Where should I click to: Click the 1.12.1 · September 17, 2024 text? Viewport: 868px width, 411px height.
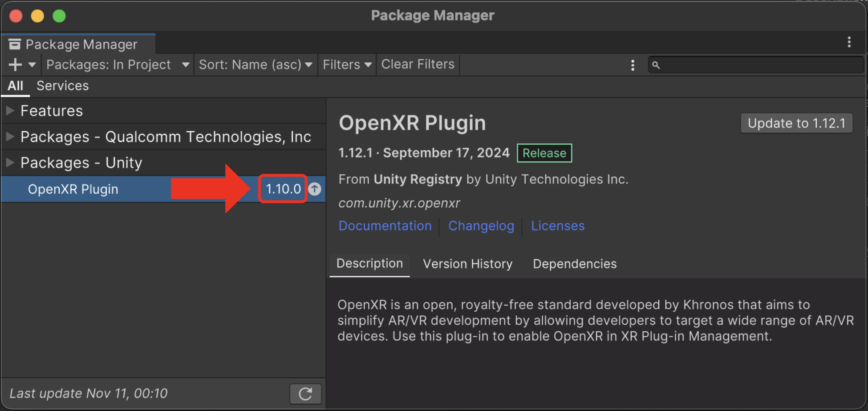[x=424, y=153]
